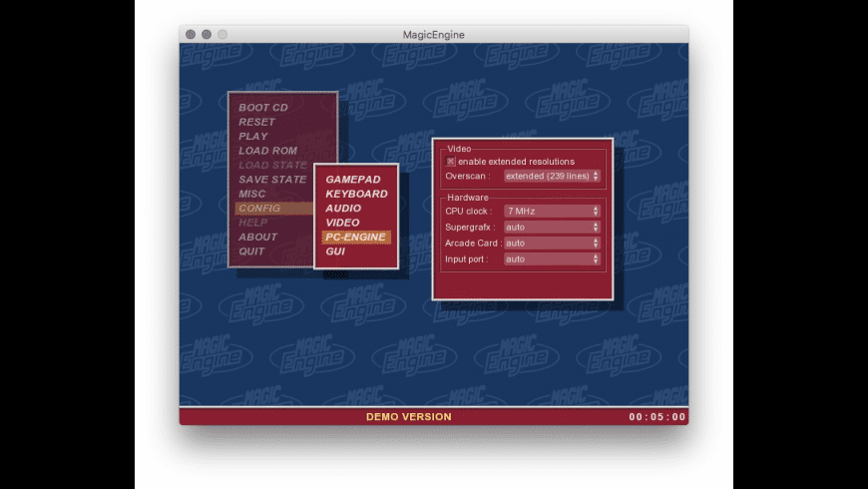
Task: Expand the Arcade Card dropdown
Action: coord(552,244)
